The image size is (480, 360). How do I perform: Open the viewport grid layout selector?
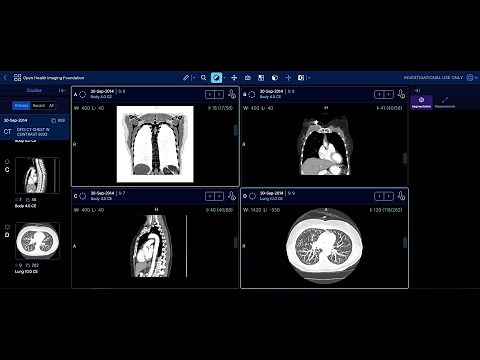point(261,78)
